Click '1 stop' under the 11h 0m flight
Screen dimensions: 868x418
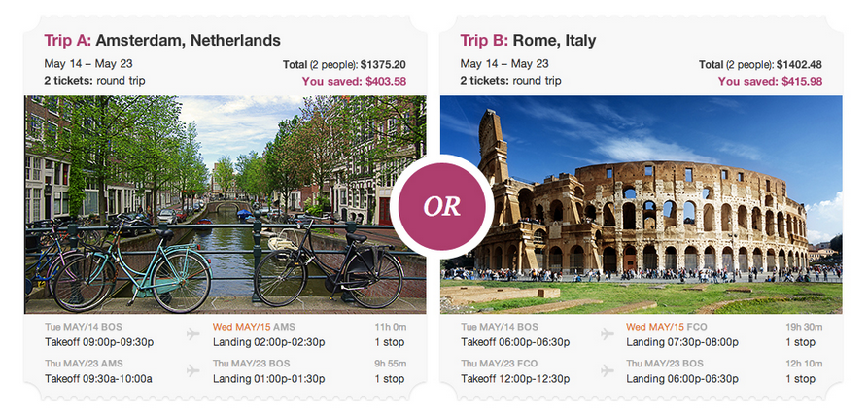(391, 342)
